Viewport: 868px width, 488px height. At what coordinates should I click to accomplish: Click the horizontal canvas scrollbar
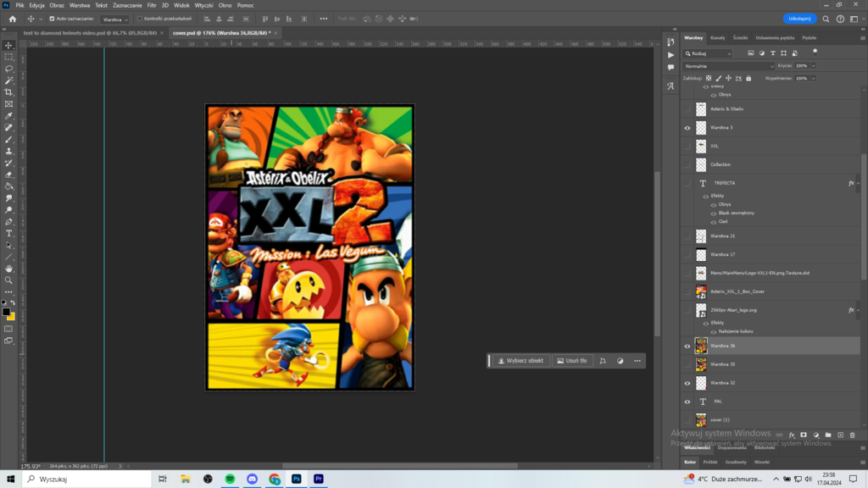point(400,466)
